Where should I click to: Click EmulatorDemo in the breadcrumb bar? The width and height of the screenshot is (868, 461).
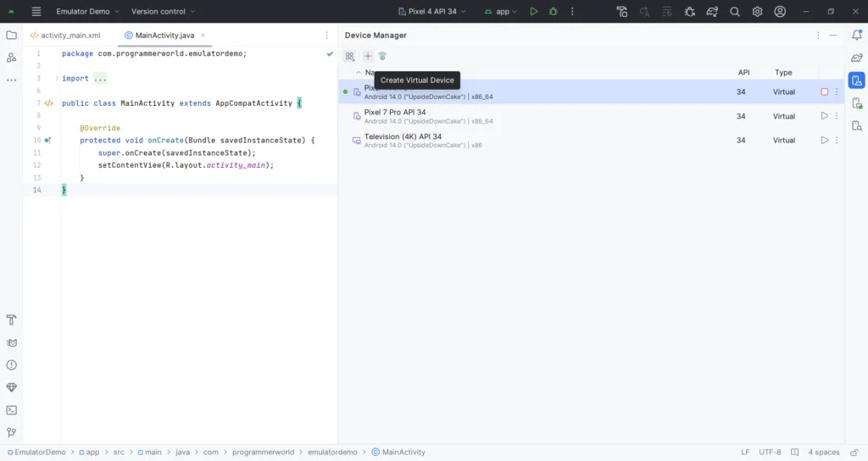[36, 453]
